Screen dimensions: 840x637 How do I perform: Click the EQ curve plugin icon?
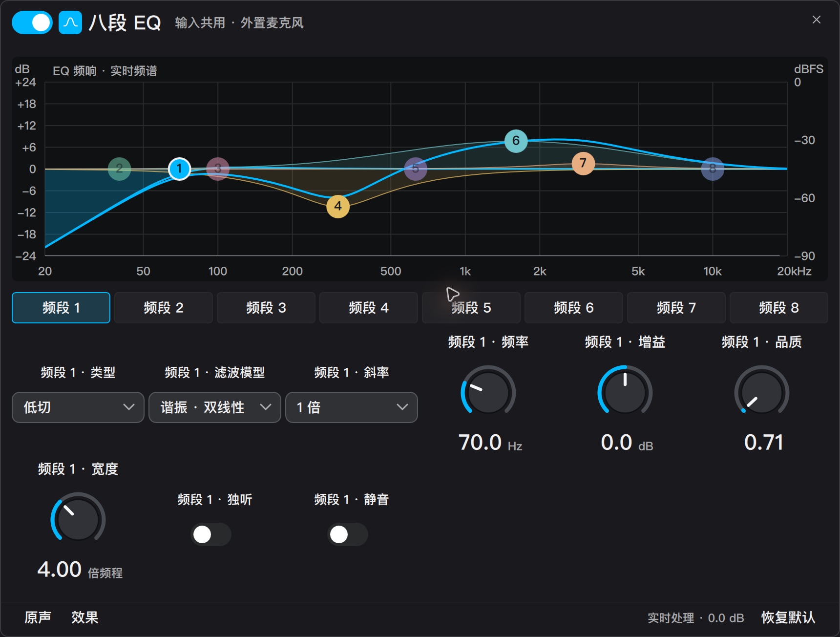click(x=70, y=22)
